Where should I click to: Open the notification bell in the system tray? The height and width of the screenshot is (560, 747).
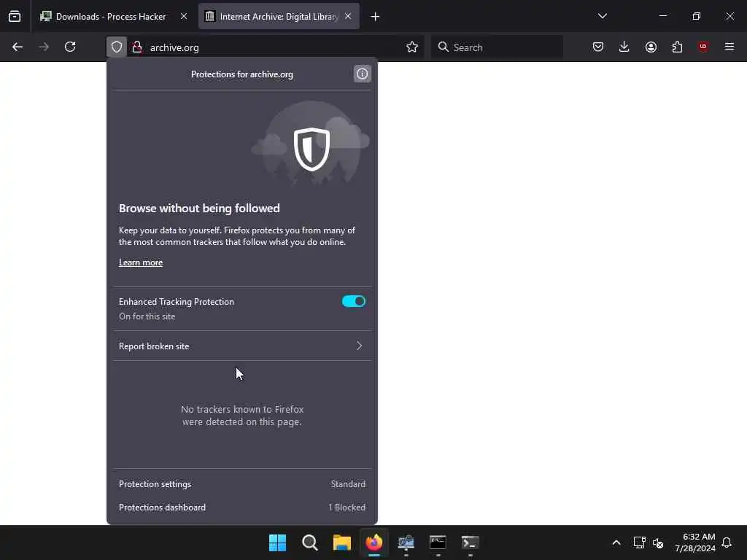tap(727, 542)
